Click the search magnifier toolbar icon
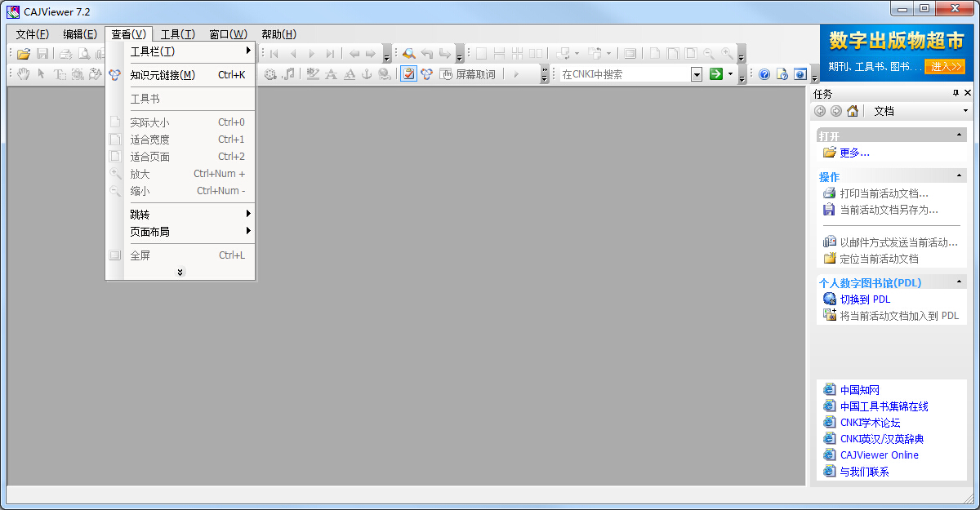The width and height of the screenshot is (980, 510). (408, 54)
